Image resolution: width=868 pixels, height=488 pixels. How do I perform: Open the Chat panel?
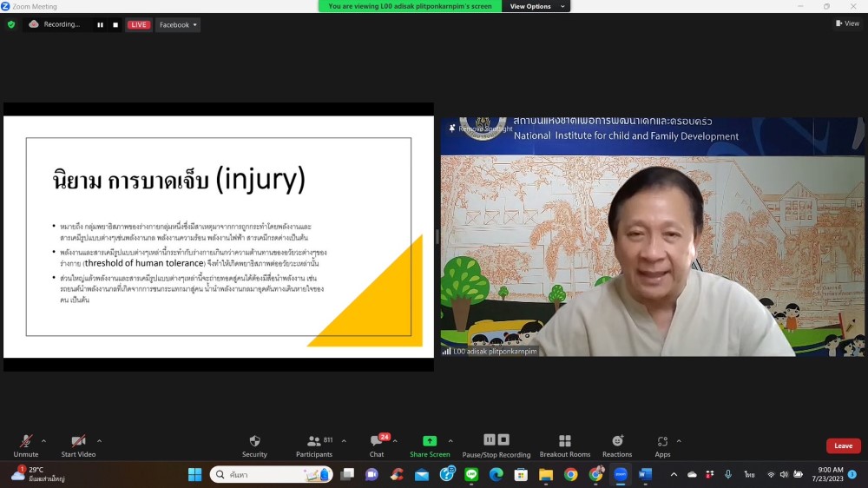pyautogui.click(x=376, y=443)
